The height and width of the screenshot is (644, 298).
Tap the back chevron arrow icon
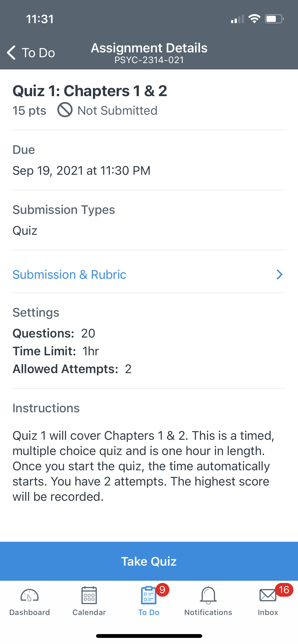tap(11, 53)
